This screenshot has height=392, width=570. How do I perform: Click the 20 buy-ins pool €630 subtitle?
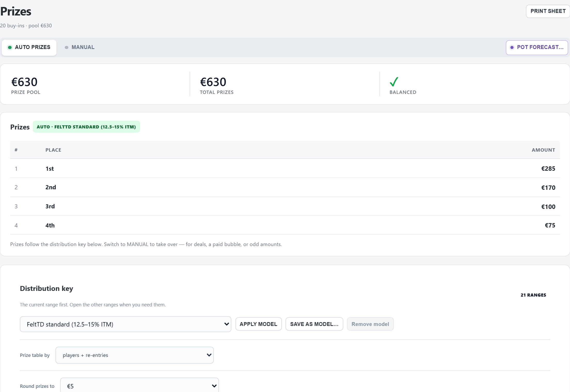coord(26,26)
